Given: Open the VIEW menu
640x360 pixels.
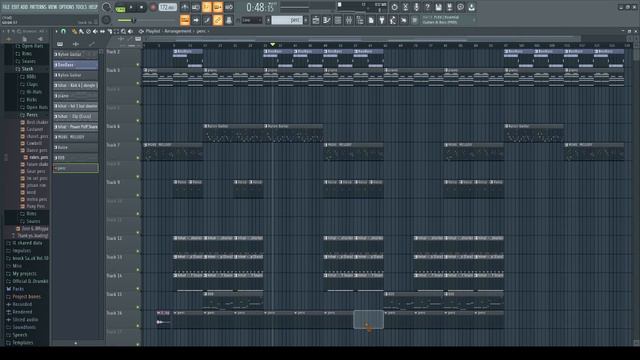Looking at the screenshot, I should 53,7.
